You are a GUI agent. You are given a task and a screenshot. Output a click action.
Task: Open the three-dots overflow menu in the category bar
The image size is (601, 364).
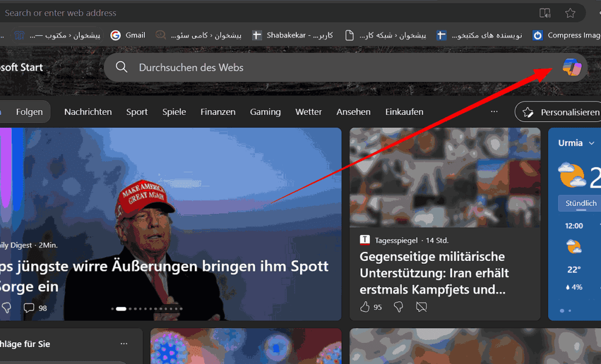click(494, 111)
